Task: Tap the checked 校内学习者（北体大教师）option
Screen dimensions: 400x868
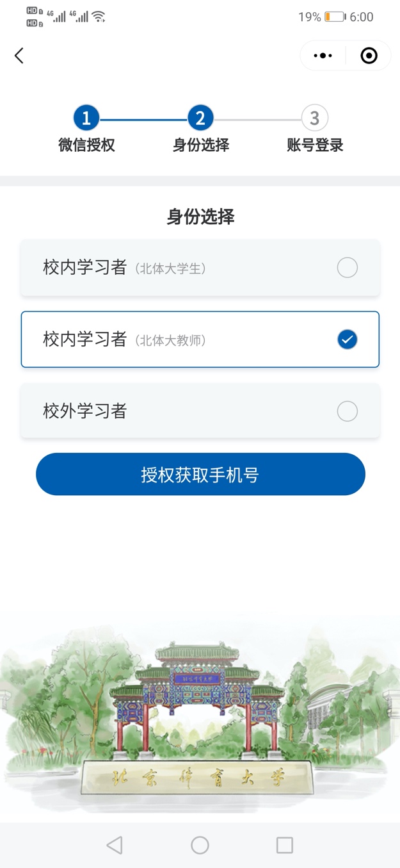Action: click(x=200, y=340)
